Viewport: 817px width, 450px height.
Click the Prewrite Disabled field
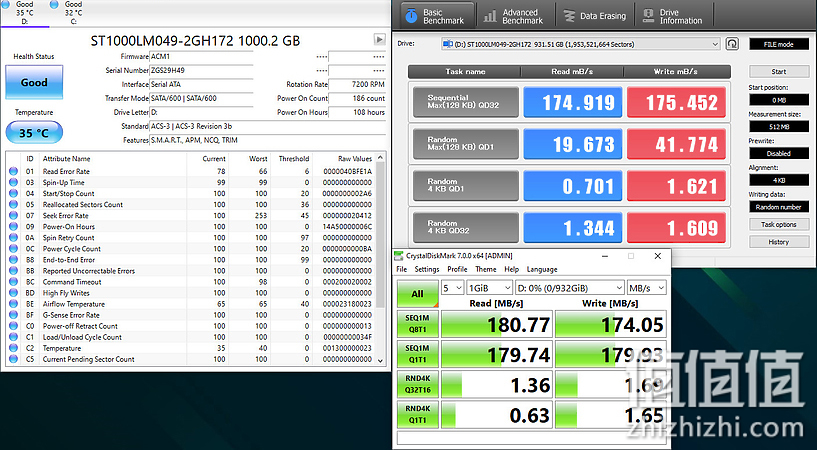tap(779, 153)
